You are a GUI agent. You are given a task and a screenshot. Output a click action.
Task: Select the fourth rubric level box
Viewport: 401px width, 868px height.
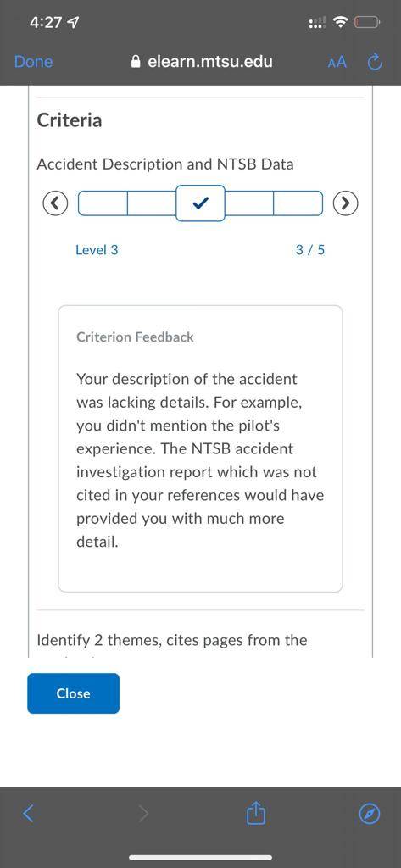pyautogui.click(x=249, y=203)
